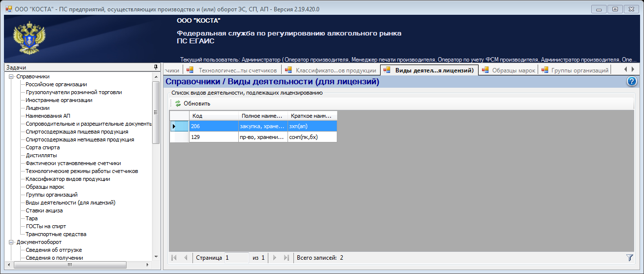The width and height of the screenshot is (644, 274).
Task: Open the Группы организаций tab
Action: [x=575, y=70]
